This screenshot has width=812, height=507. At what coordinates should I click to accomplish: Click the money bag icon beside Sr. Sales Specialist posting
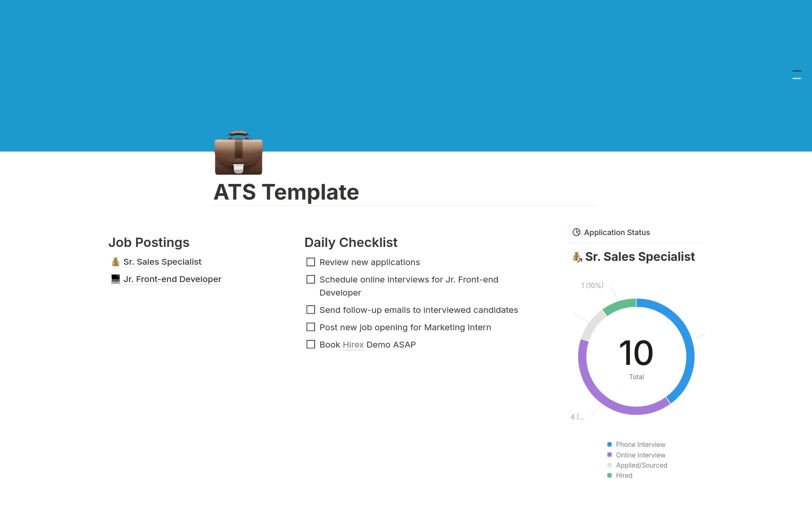coord(115,262)
